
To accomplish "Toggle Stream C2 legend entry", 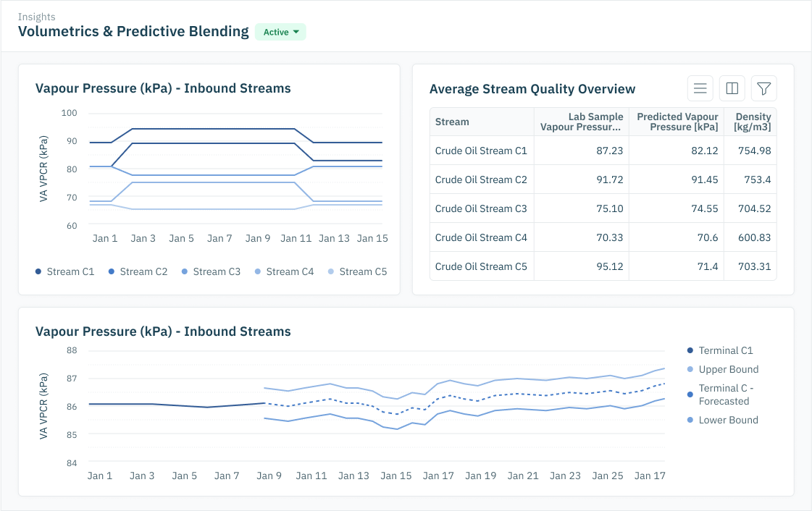I will point(138,271).
